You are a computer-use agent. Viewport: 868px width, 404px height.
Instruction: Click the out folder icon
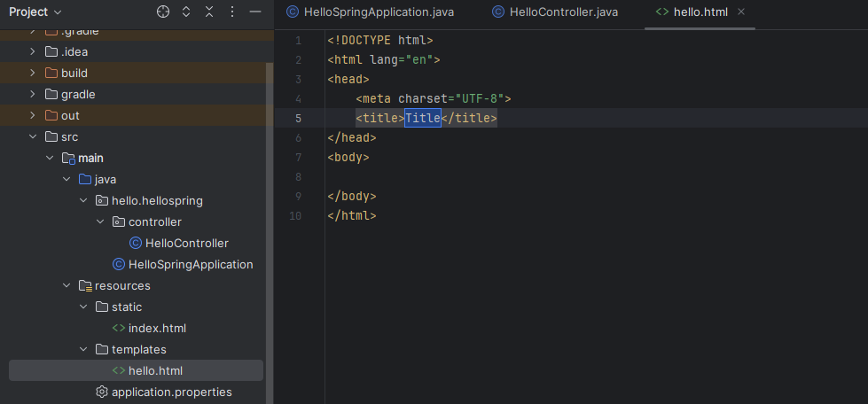51,116
